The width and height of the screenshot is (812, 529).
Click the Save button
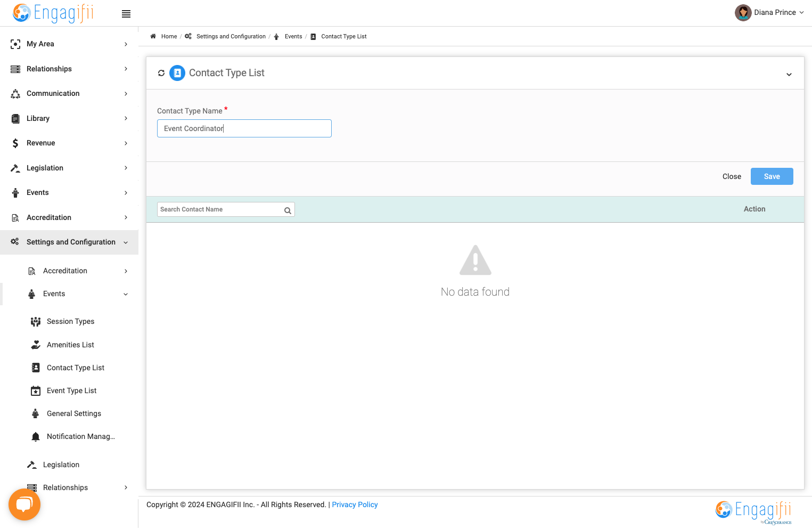(772, 176)
